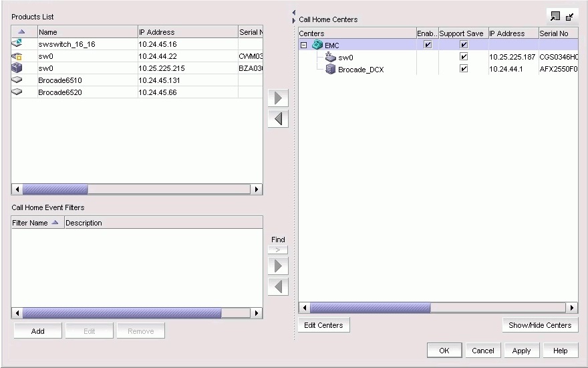This screenshot has height=368, width=588.
Task: Move selected product left back to Products List
Action: point(278,118)
